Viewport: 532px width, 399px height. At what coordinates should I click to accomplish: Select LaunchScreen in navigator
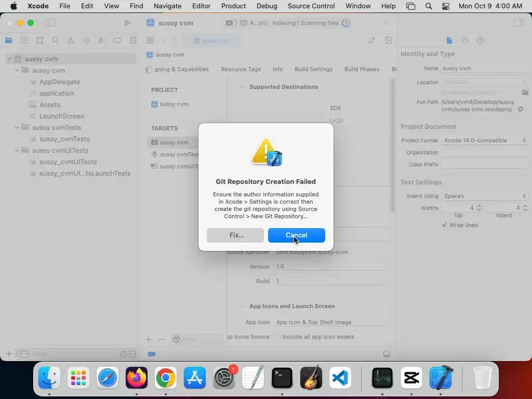[x=61, y=116]
